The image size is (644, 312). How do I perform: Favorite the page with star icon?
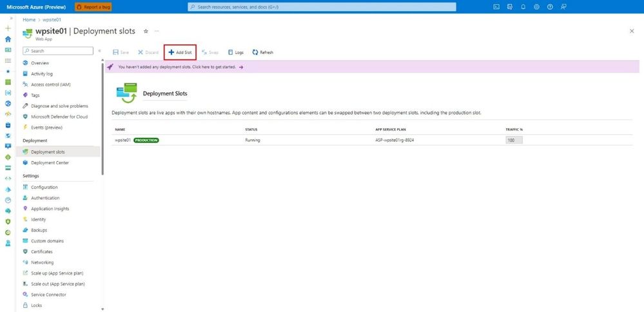click(x=146, y=31)
